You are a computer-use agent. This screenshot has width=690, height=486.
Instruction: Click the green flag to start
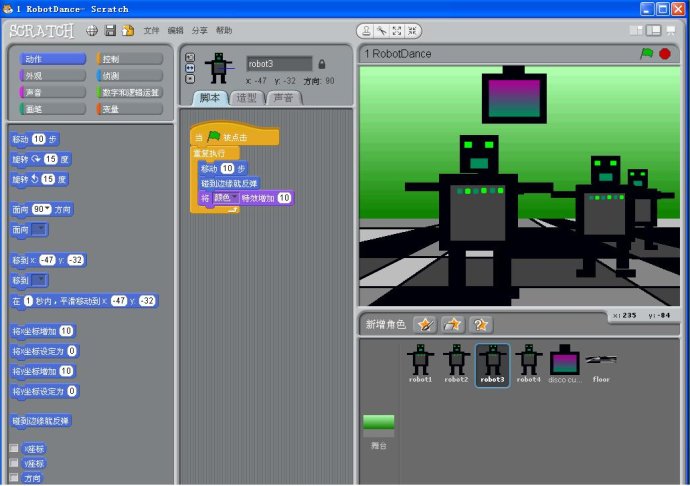[x=646, y=54]
